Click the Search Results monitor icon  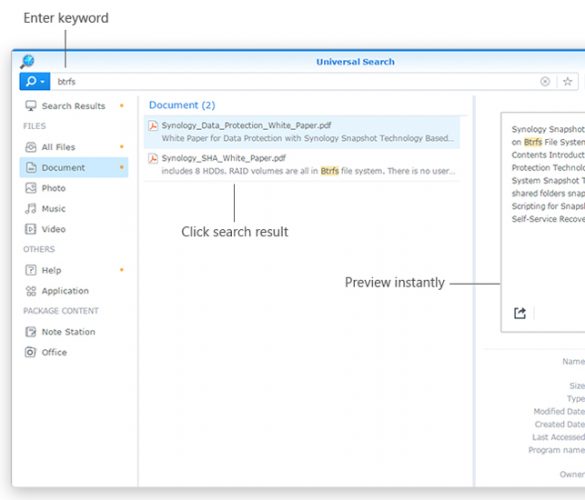tap(31, 106)
